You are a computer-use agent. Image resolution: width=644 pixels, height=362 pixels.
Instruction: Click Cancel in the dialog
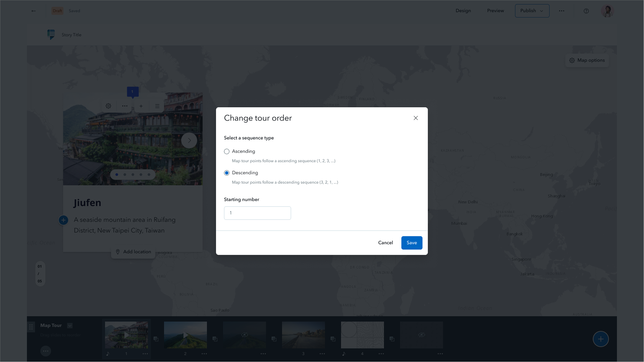385,243
